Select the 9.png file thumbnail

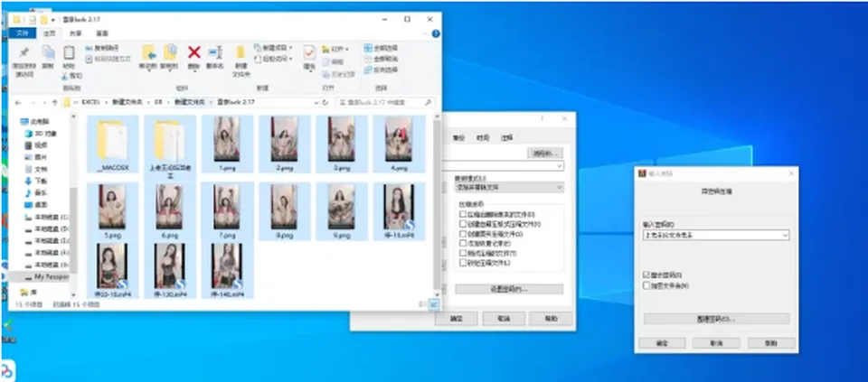342,211
